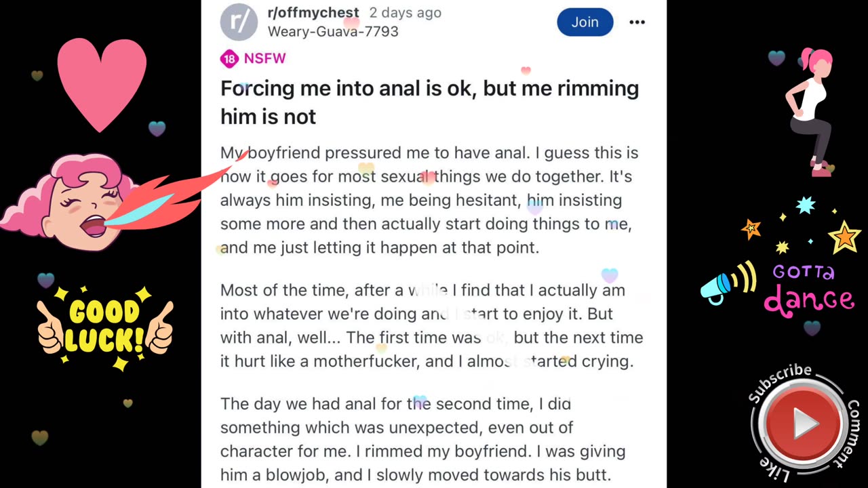
Task: Click the NSFW tag label
Action: (264, 59)
